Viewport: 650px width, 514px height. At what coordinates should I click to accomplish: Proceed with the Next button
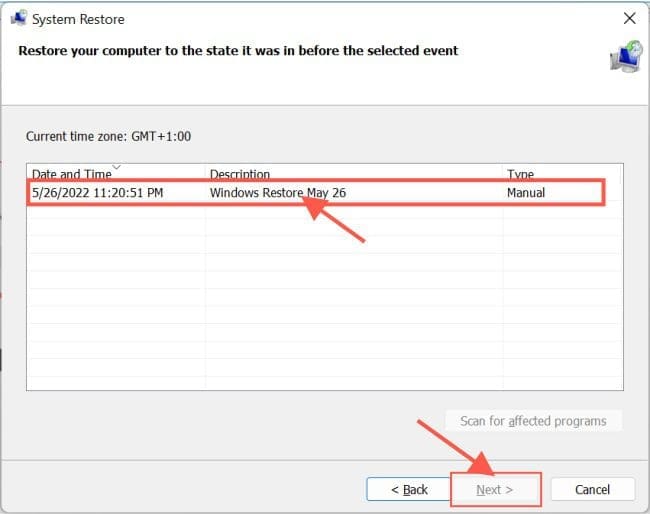coord(494,489)
